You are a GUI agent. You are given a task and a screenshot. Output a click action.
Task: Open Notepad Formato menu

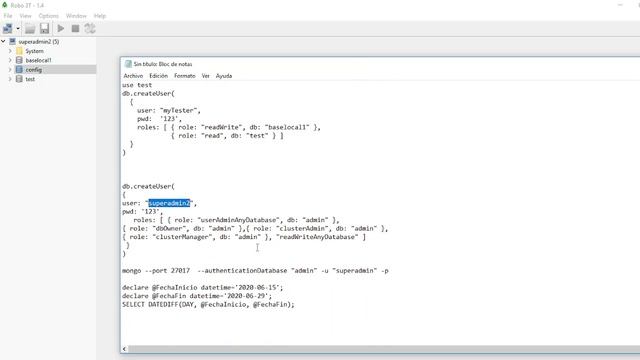coord(184,76)
